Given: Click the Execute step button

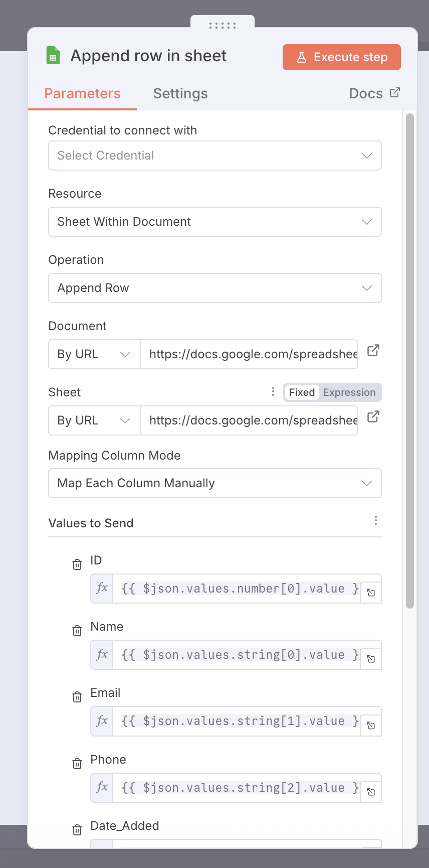Looking at the screenshot, I should 341,57.
